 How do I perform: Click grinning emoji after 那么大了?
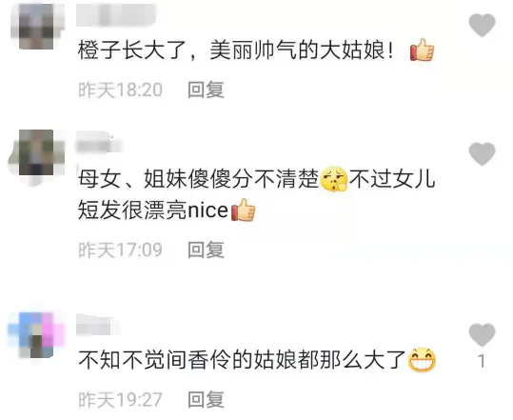coord(422,359)
